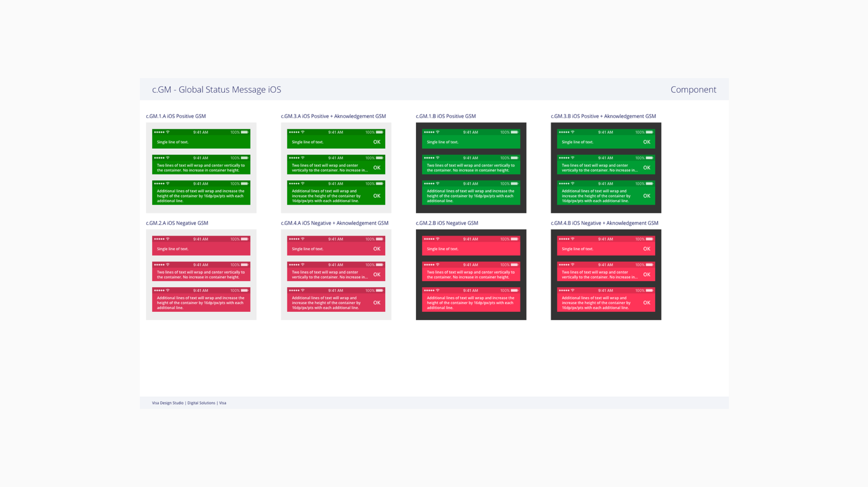Viewport: 868px width, 487px height.
Task: Select heading 'c.GM.1.B iOS Positive GSM'
Action: point(446,116)
